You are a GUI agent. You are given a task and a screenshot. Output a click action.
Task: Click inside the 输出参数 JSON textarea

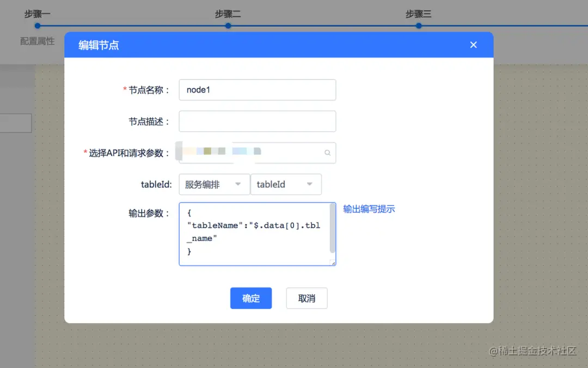(257, 234)
